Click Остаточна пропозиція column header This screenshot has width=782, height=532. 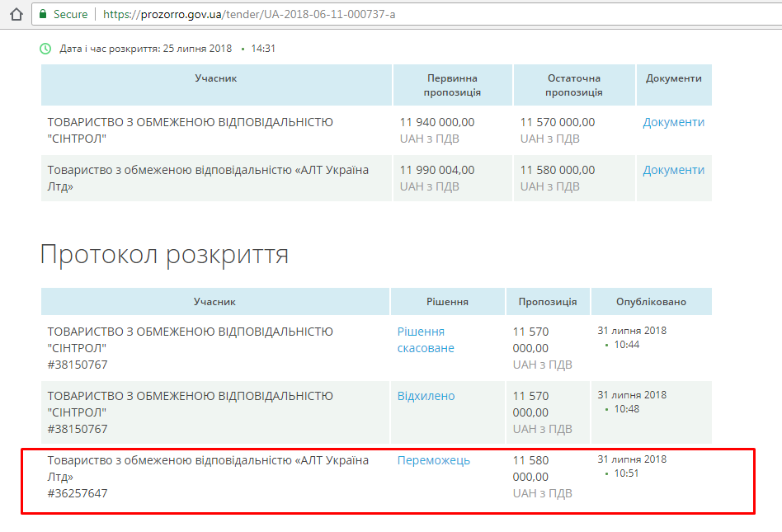pyautogui.click(x=574, y=85)
